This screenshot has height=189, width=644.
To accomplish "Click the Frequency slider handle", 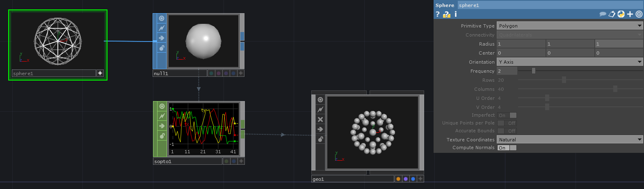I will [533, 71].
